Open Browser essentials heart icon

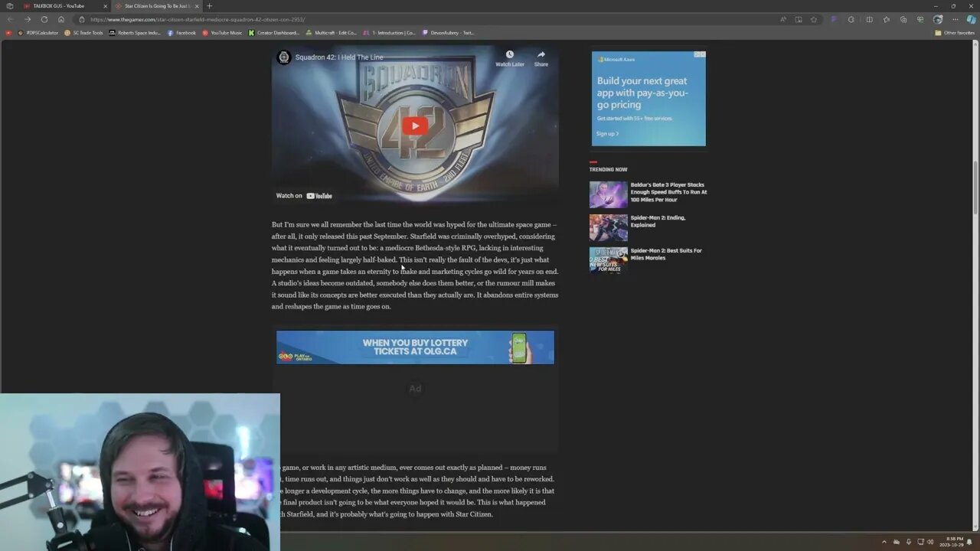920,19
